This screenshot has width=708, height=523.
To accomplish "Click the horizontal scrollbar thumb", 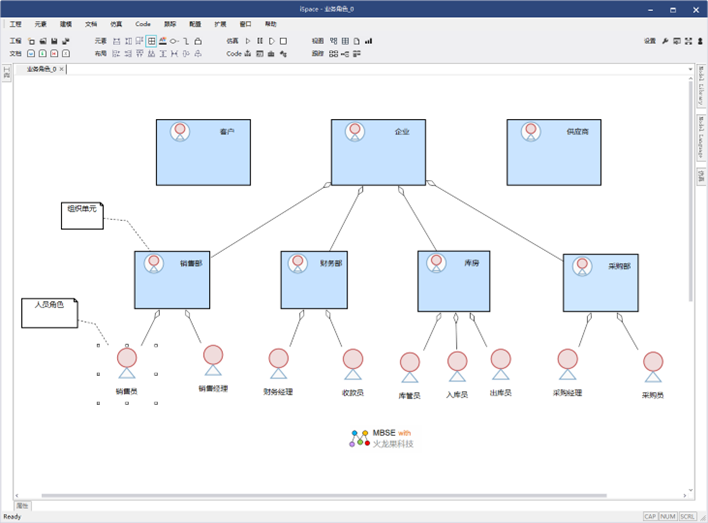I will pos(324,495).
